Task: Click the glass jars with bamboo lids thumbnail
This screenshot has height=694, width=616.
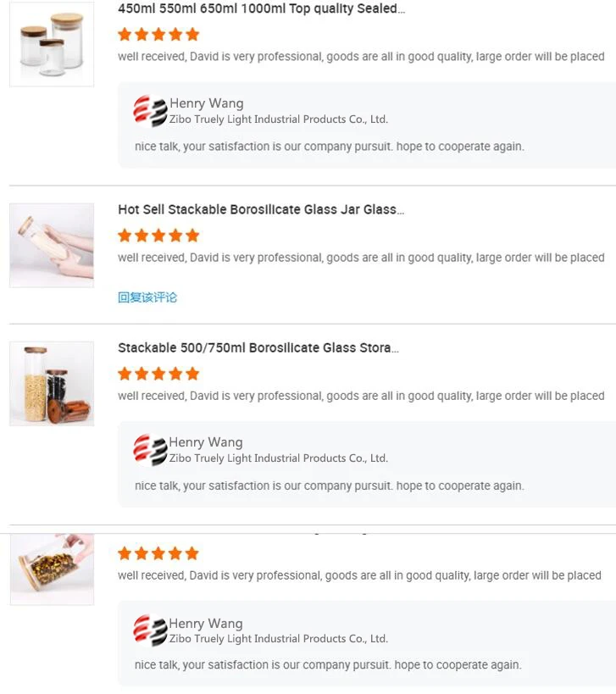Action: tap(52, 45)
